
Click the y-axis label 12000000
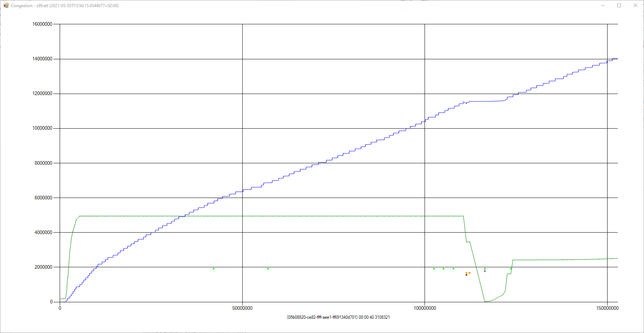[x=42, y=94]
